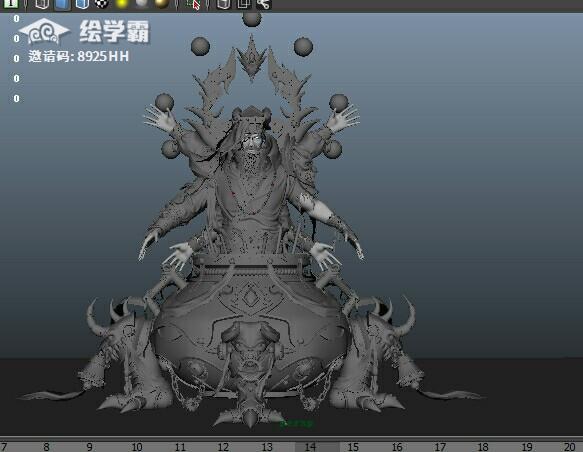Screen dimensions: 583x452
Task: Toggle Isolate Select icon with red cursor
Action: coord(193,4)
